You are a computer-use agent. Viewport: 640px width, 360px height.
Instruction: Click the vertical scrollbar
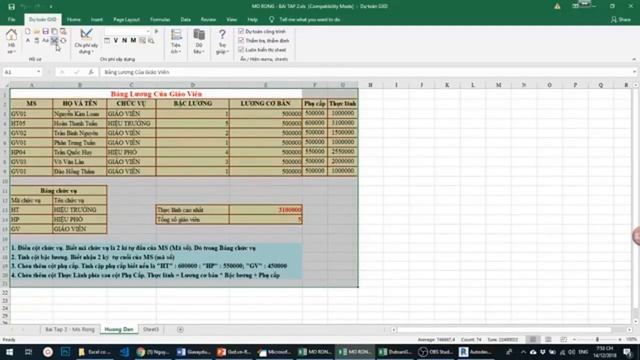coord(636,198)
